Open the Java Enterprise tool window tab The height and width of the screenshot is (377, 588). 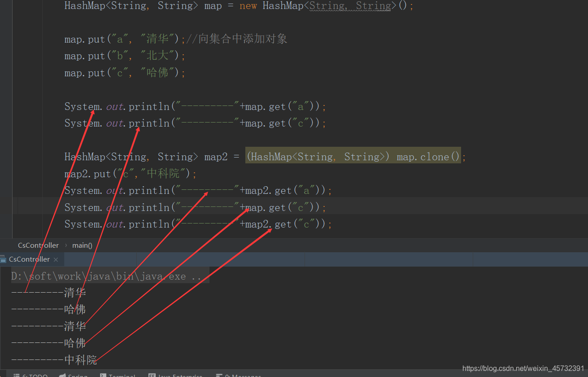(x=175, y=375)
